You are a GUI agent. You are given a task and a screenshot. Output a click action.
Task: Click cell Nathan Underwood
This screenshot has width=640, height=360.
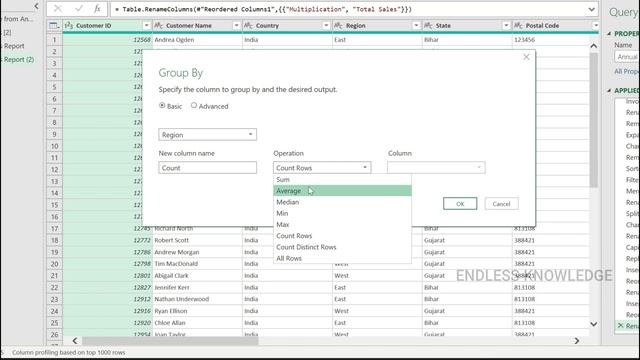pyautogui.click(x=182, y=299)
